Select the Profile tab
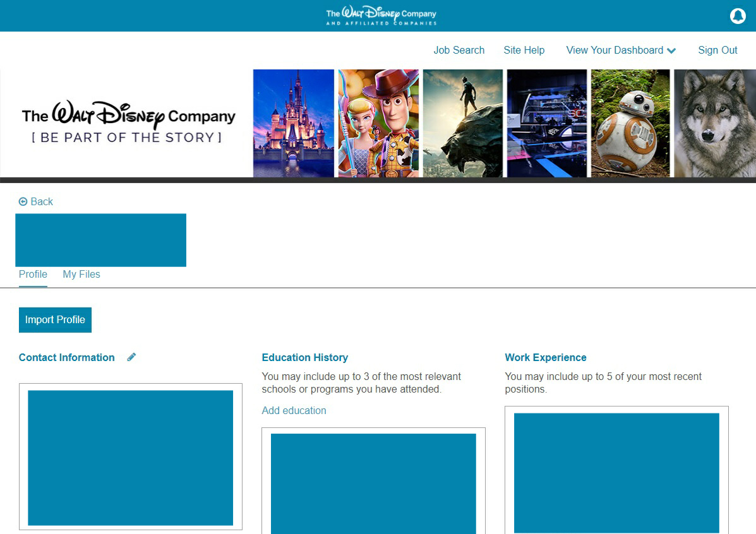756x534 pixels. (x=33, y=274)
